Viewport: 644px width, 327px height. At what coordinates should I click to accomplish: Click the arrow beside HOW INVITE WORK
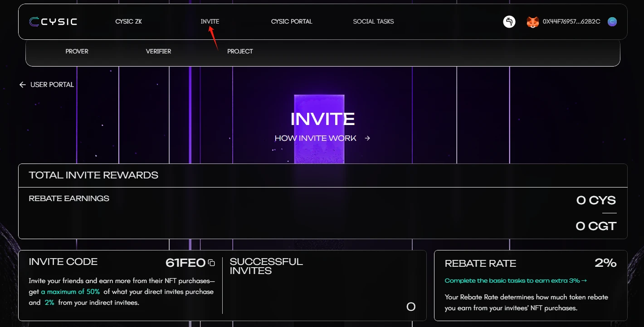(x=367, y=138)
